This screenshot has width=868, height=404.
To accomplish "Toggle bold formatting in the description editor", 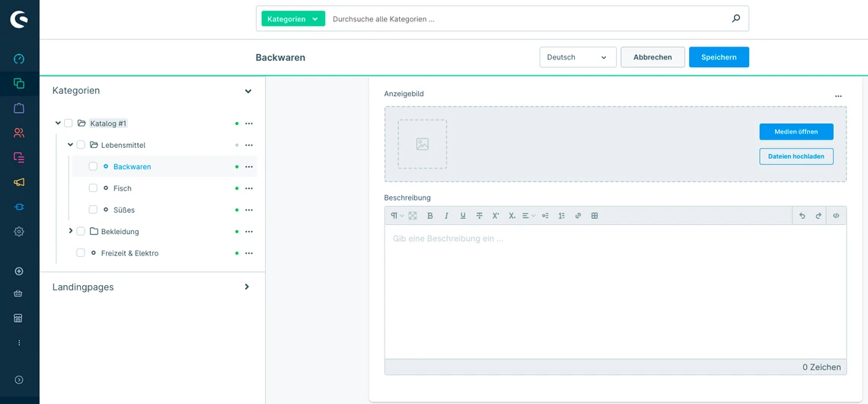I will (430, 216).
